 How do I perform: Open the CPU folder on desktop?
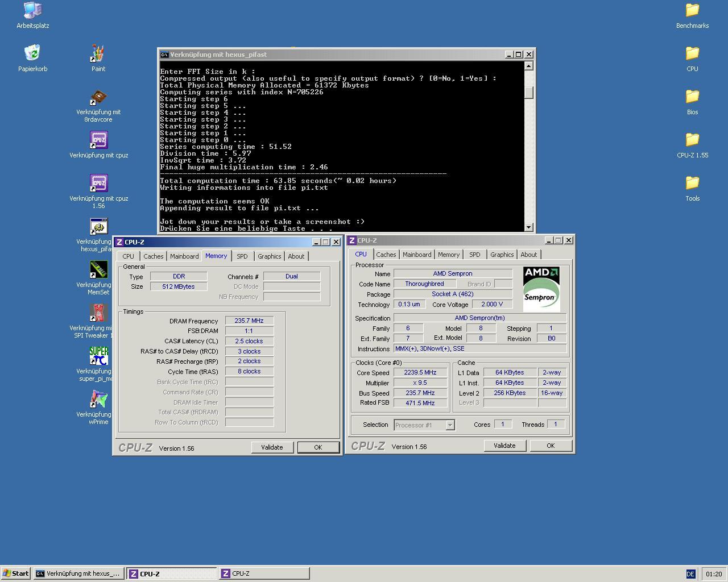(x=692, y=53)
